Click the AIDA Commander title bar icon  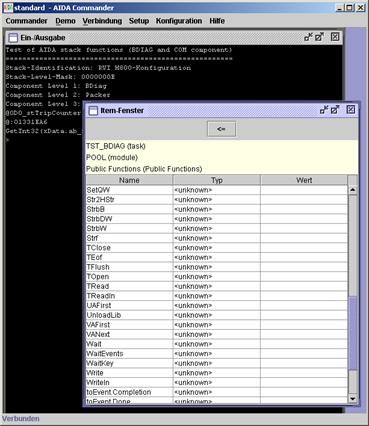(x=8, y=8)
